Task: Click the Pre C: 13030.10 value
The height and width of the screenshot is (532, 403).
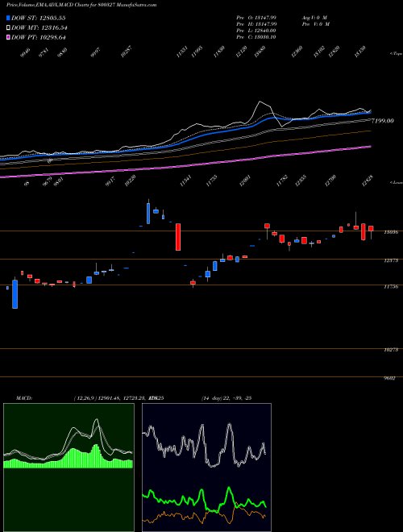Action: click(256, 37)
